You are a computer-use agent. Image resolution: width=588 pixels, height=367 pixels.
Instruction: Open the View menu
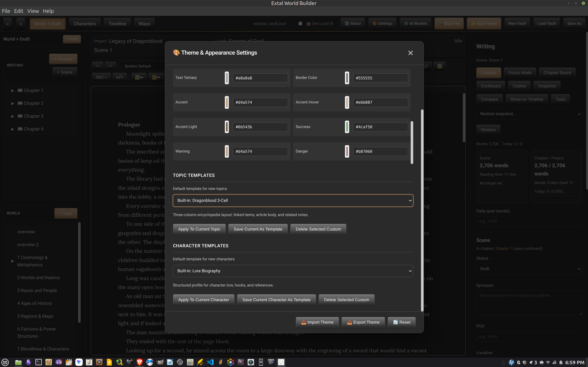pos(33,11)
